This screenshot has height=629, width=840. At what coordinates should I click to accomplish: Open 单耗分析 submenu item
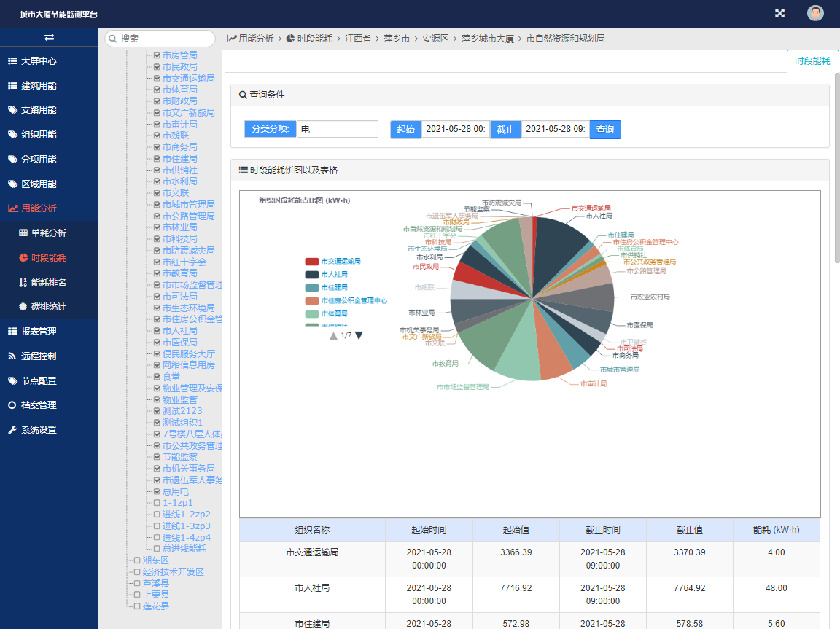(x=48, y=233)
